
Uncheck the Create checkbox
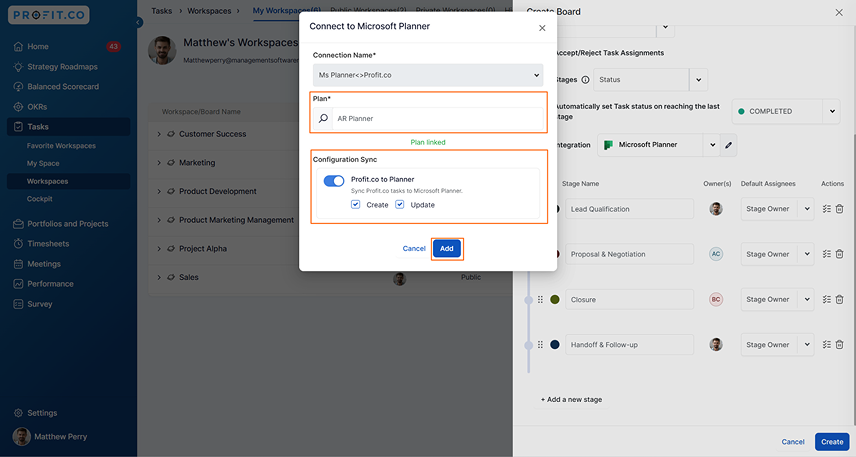(x=355, y=205)
